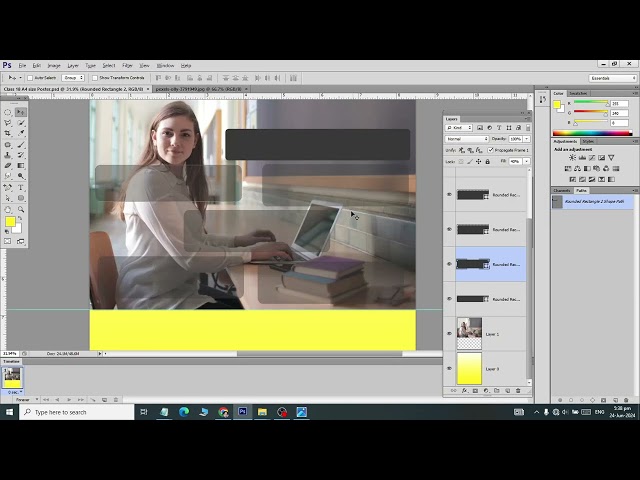The height and width of the screenshot is (480, 640).
Task: Hide Layer 3 using its eye icon
Action: pos(449,368)
